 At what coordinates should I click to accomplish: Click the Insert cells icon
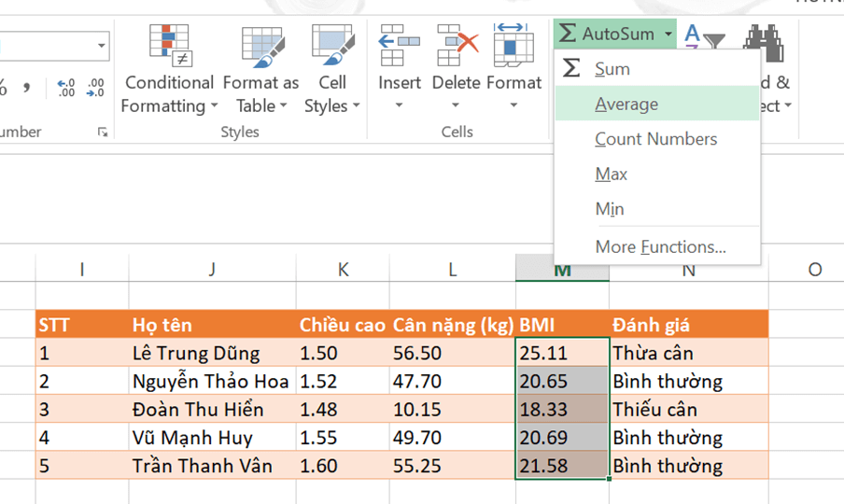pyautogui.click(x=399, y=45)
